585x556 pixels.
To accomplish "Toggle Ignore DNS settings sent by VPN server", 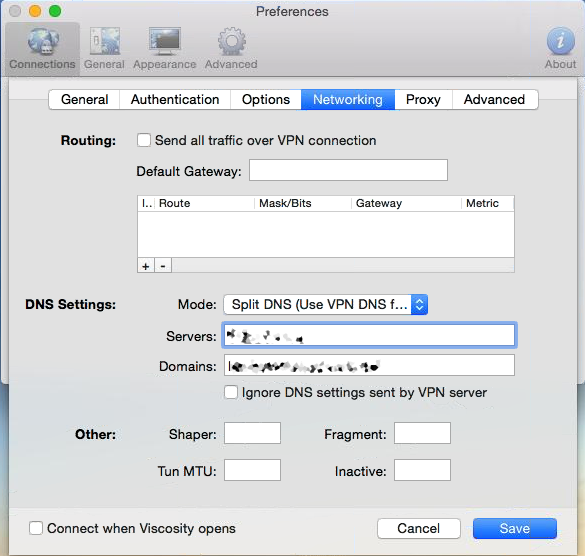I will pyautogui.click(x=231, y=393).
